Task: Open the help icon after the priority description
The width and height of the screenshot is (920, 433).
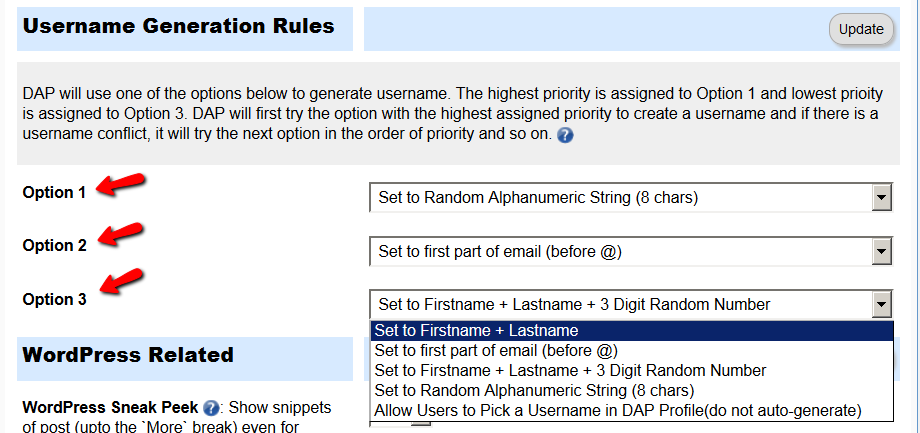Action: click(x=564, y=136)
